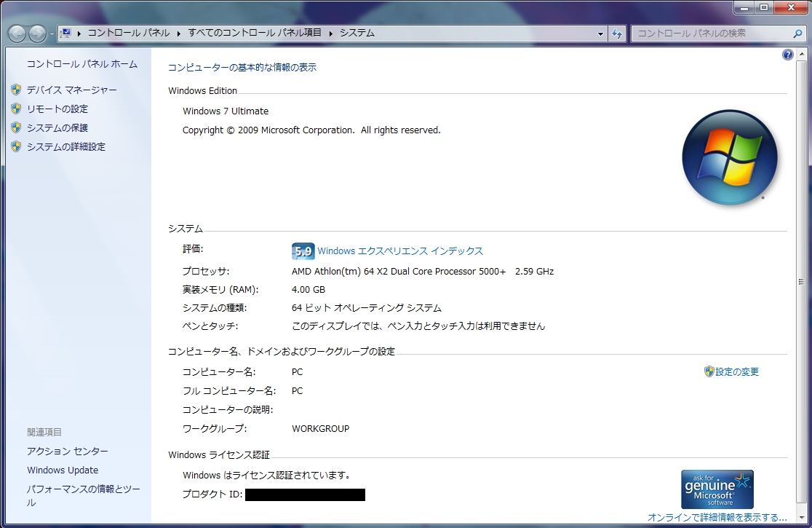Click WORKGROUP value text

(321, 428)
